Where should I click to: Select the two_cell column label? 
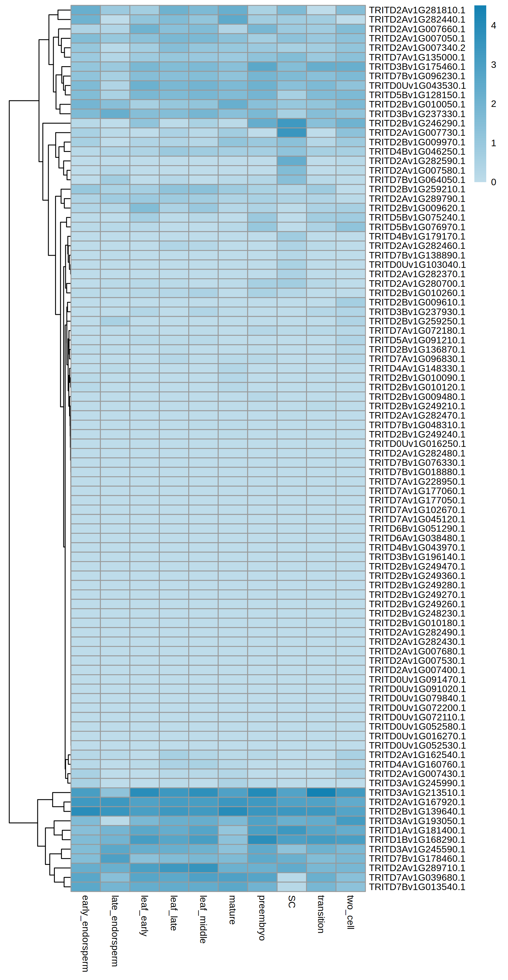351,912
